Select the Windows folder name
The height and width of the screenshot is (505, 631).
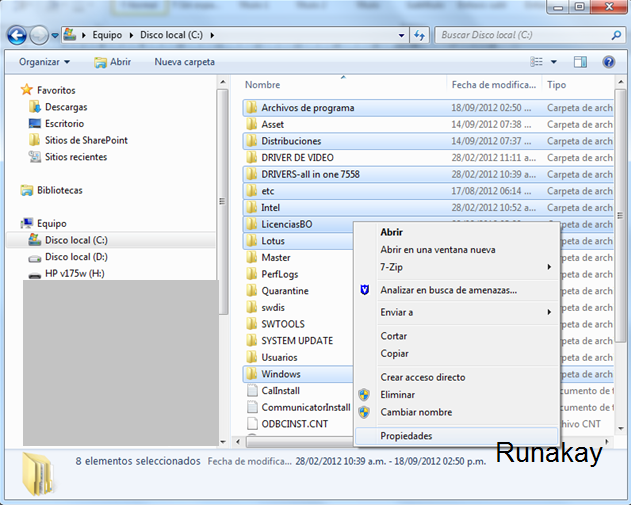pyautogui.click(x=281, y=374)
